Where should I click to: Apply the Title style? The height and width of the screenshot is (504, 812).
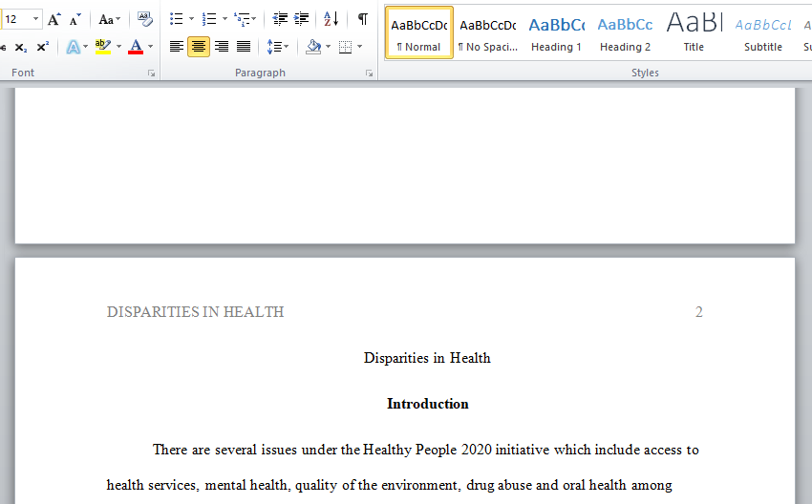(694, 32)
